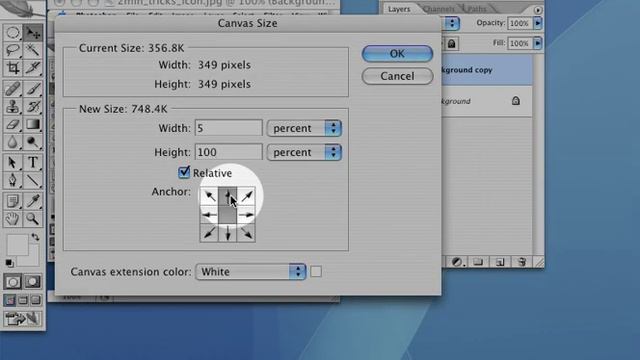Viewport: 640px width, 360px height.
Task: Set anchor to top-left arrow
Action: tap(209, 196)
